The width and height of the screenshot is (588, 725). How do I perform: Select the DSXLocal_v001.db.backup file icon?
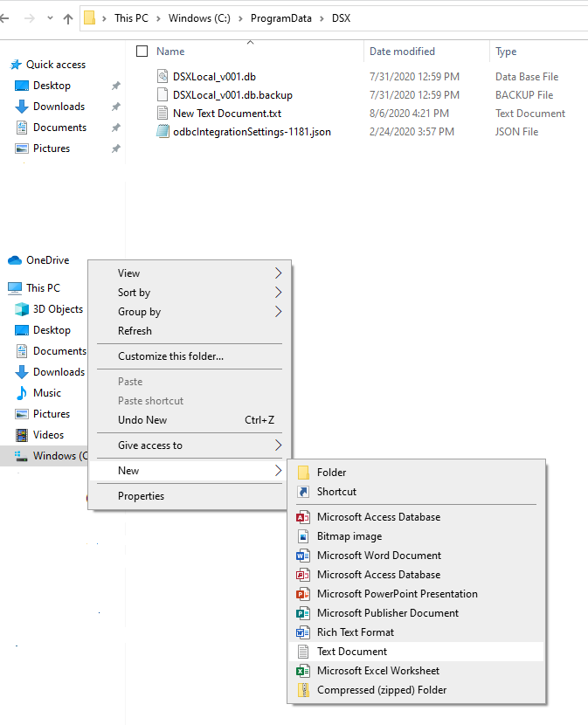click(163, 94)
